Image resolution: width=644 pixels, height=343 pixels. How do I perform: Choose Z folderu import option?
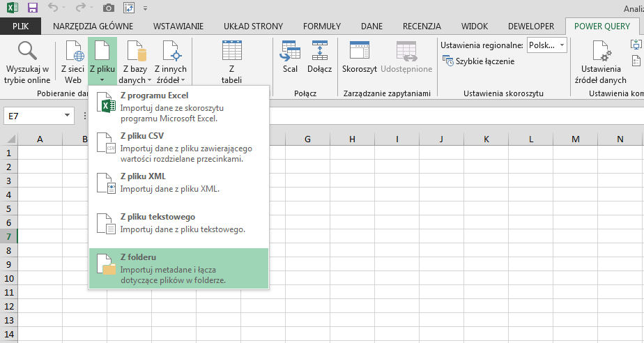[178, 268]
